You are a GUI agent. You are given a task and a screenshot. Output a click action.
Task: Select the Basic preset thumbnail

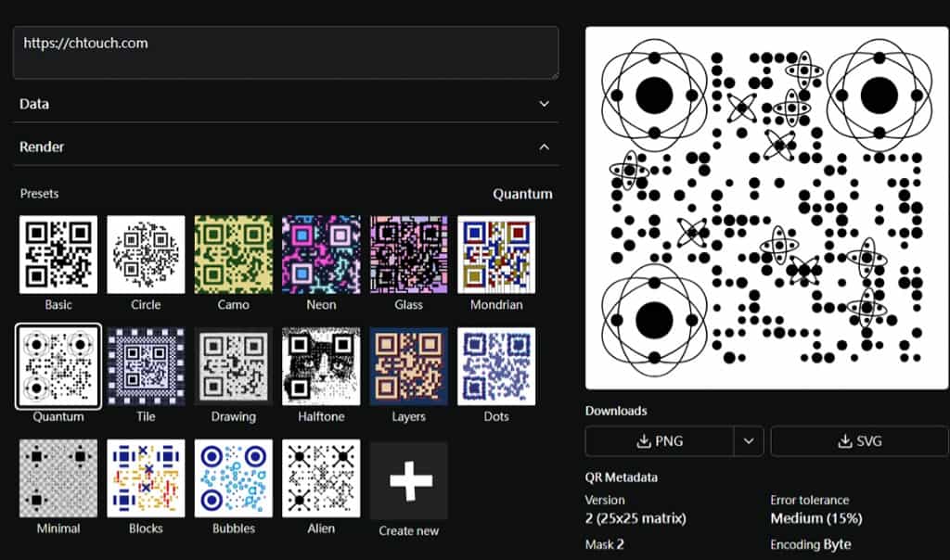click(58, 254)
